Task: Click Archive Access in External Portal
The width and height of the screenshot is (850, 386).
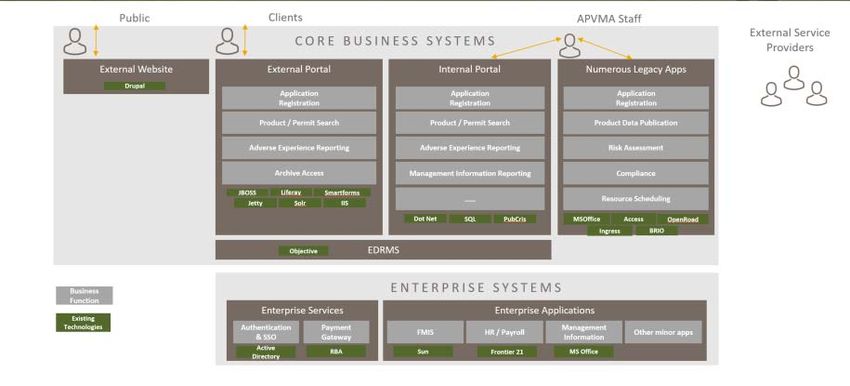Action: point(299,173)
